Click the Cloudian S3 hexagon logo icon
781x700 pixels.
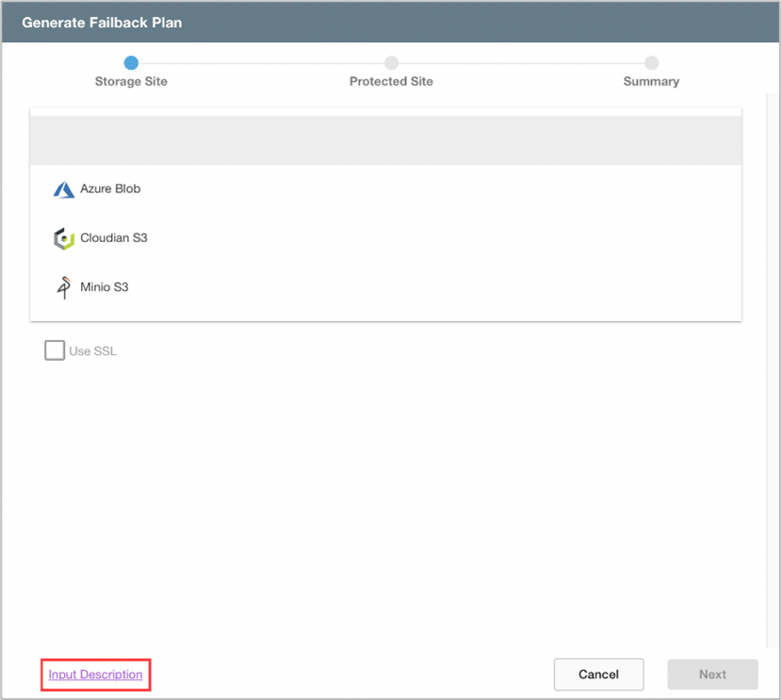63,238
